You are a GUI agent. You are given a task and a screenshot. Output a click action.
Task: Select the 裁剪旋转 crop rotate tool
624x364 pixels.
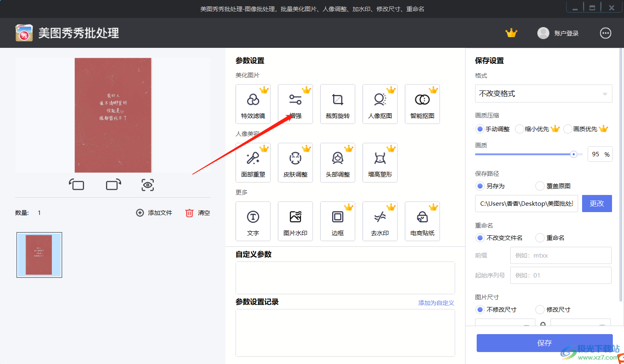(x=338, y=104)
